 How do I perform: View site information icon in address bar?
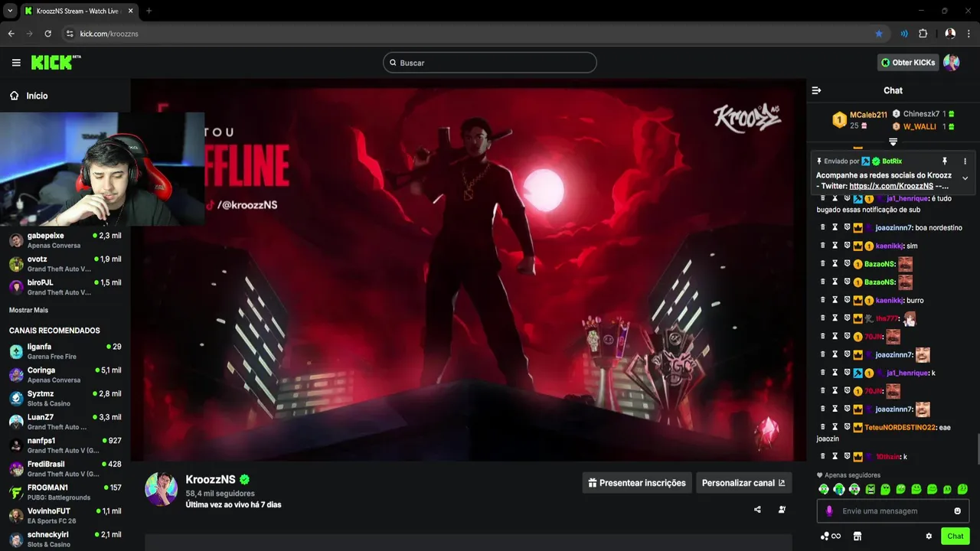click(70, 34)
